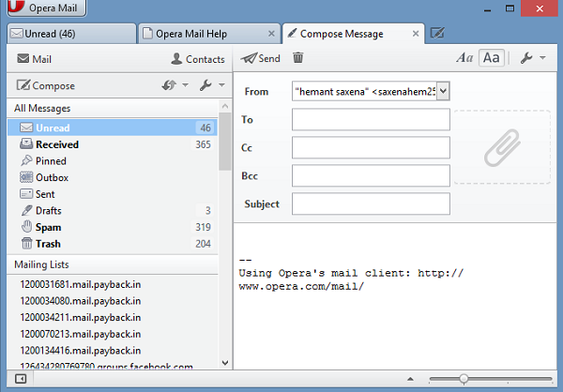Click the Mailing Lists section header

click(x=113, y=264)
